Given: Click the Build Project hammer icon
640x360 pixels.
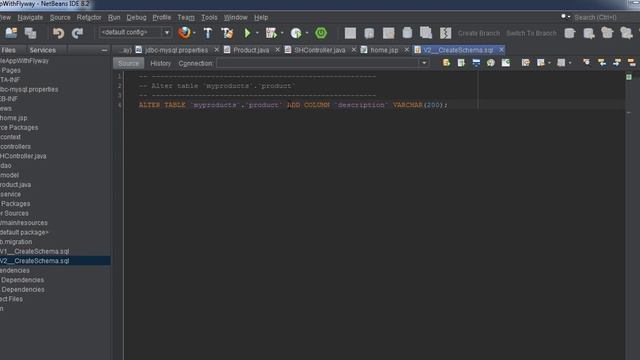Looking at the screenshot, I should click(208, 33).
